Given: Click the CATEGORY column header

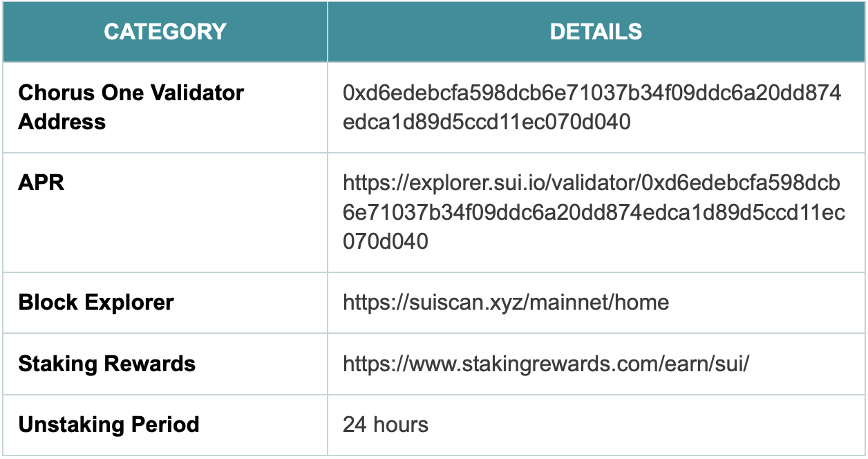Looking at the screenshot, I should pos(165,32).
